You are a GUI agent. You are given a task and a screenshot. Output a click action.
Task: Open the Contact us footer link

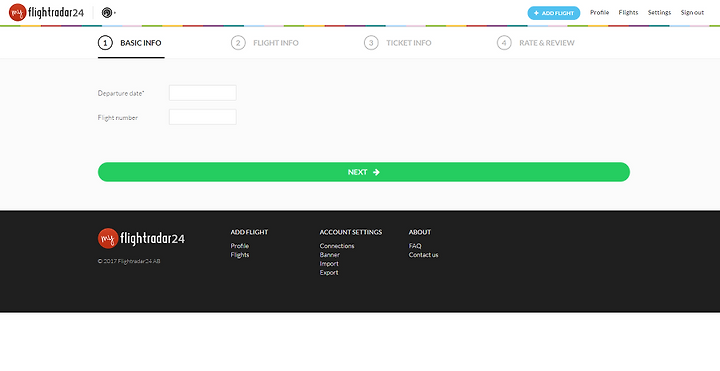(423, 255)
